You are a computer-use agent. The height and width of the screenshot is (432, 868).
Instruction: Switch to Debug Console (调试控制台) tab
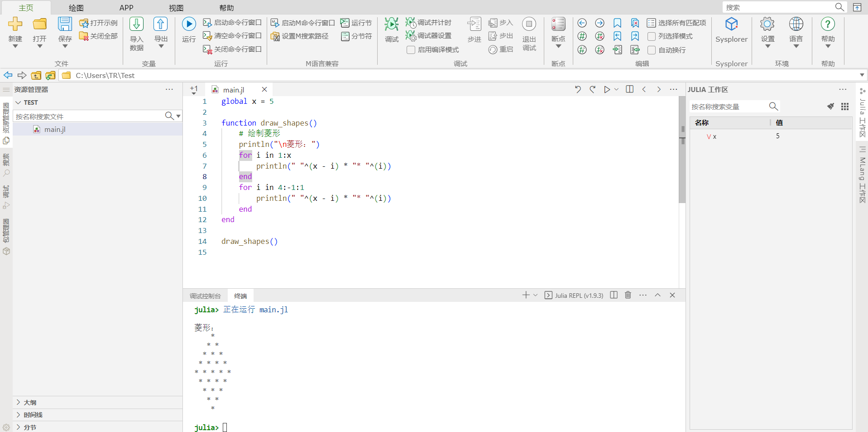205,296
